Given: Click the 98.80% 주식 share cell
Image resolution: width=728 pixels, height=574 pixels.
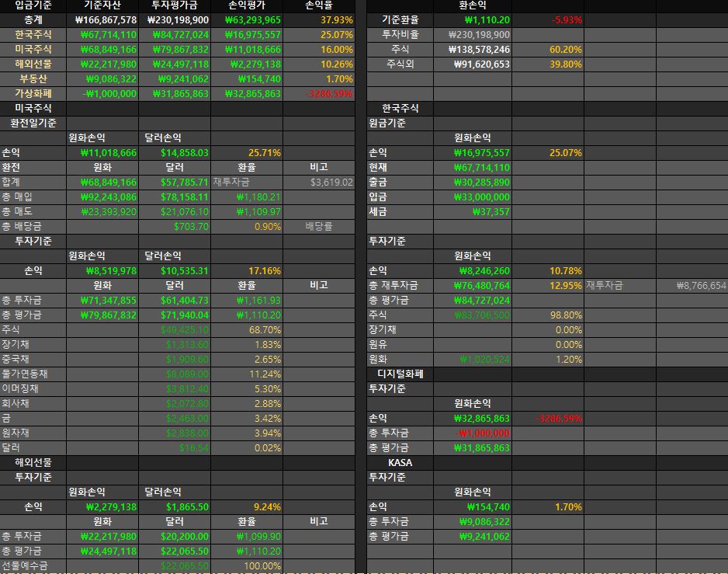Looking at the screenshot, I should 548,315.
